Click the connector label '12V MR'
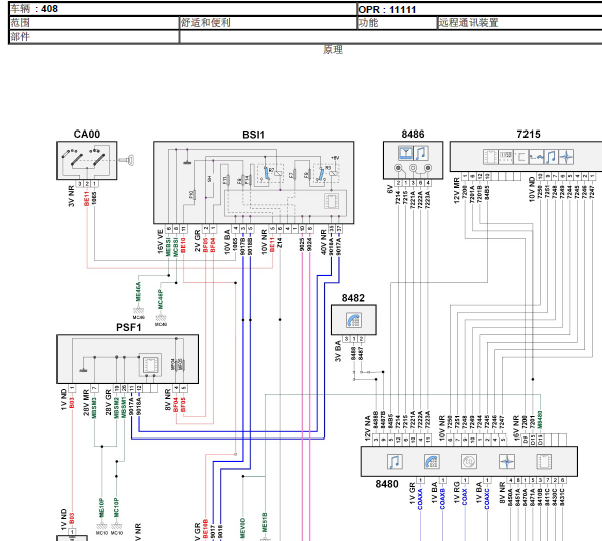 click(456, 190)
